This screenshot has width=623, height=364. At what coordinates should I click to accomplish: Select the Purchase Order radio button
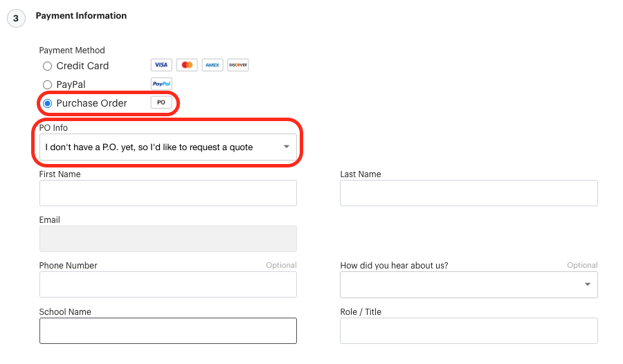pyautogui.click(x=47, y=103)
